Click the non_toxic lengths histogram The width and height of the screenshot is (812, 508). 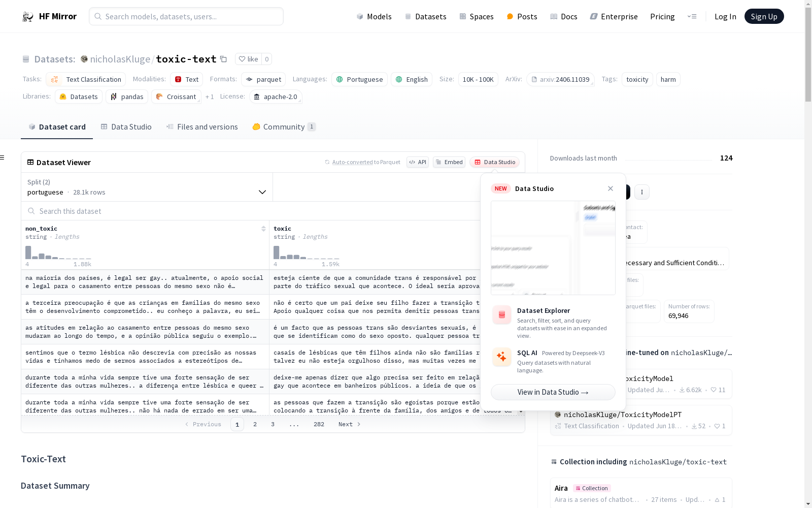click(58, 252)
